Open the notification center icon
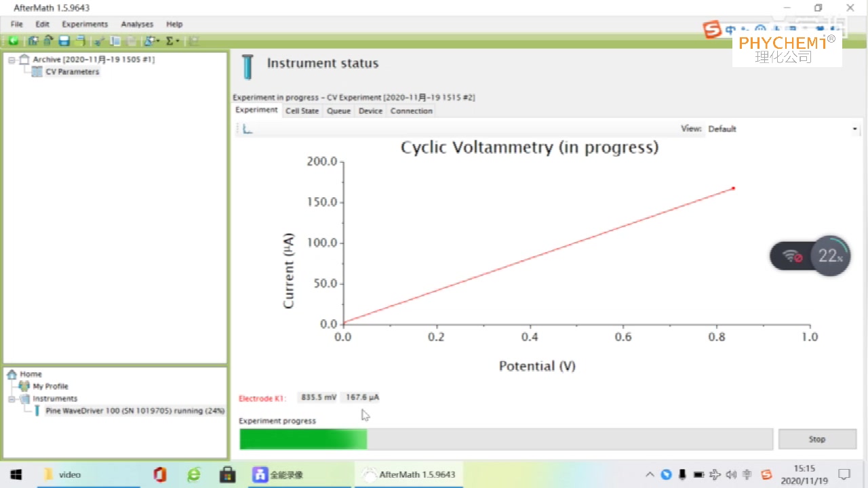 click(844, 474)
